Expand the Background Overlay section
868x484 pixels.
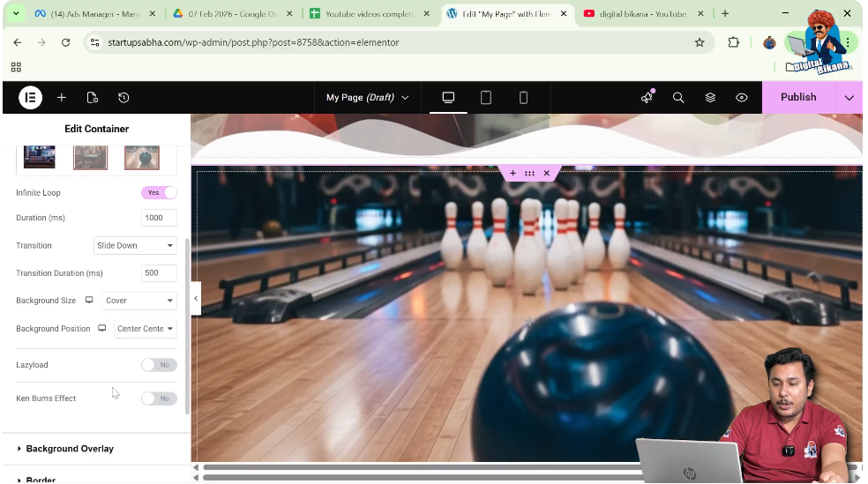pyautogui.click(x=70, y=449)
